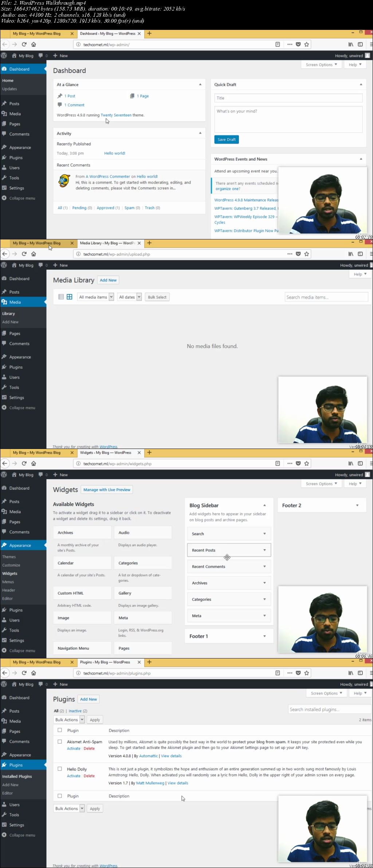Image resolution: width=373 pixels, height=868 pixels.
Task: Click the browser home icon in the Media Library frame
Action: point(34,254)
